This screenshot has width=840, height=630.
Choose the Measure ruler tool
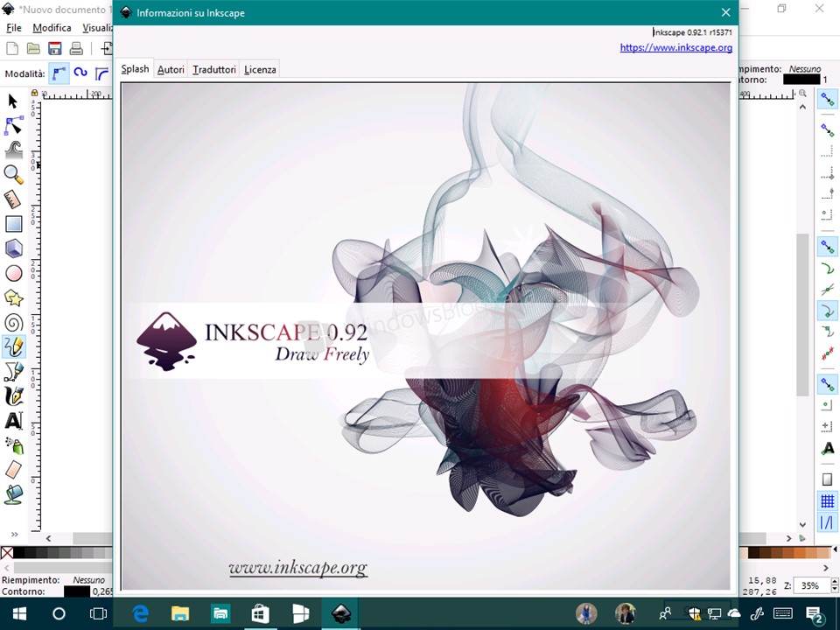click(x=13, y=199)
